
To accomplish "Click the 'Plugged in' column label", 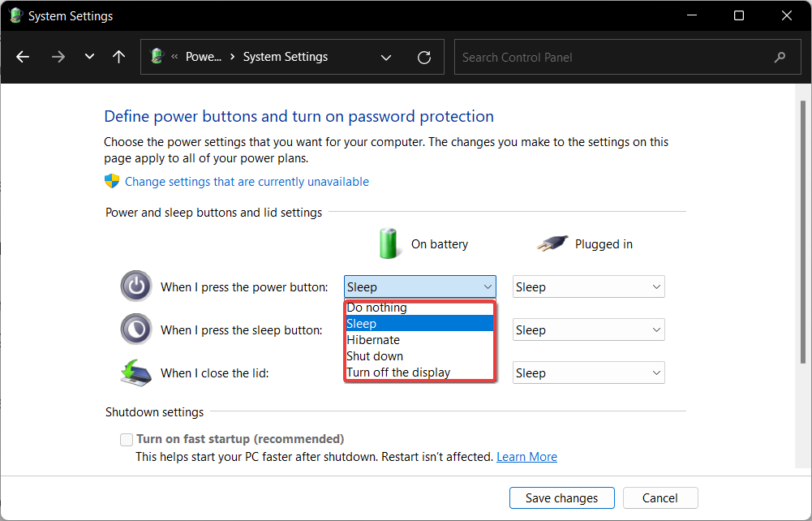I will (604, 244).
